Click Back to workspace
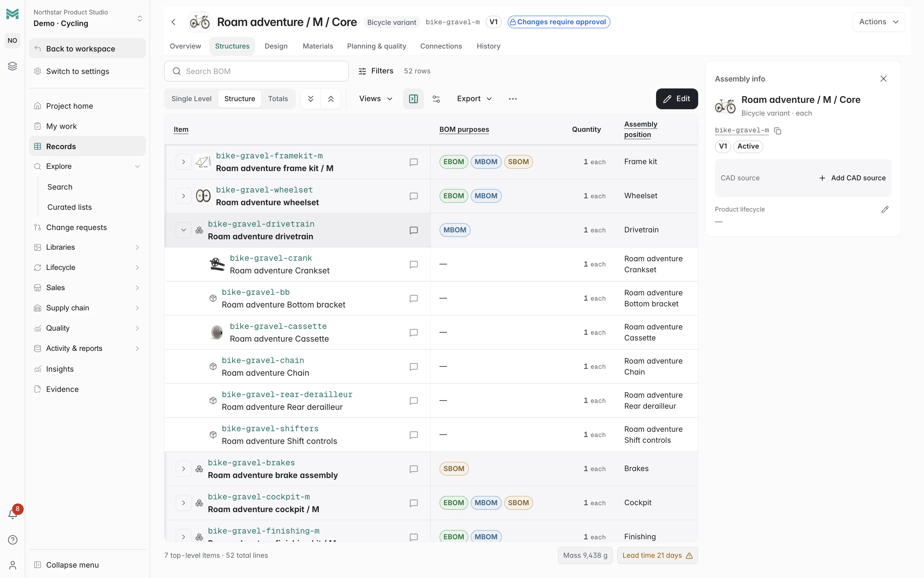The width and height of the screenshot is (924, 578). coord(87,49)
